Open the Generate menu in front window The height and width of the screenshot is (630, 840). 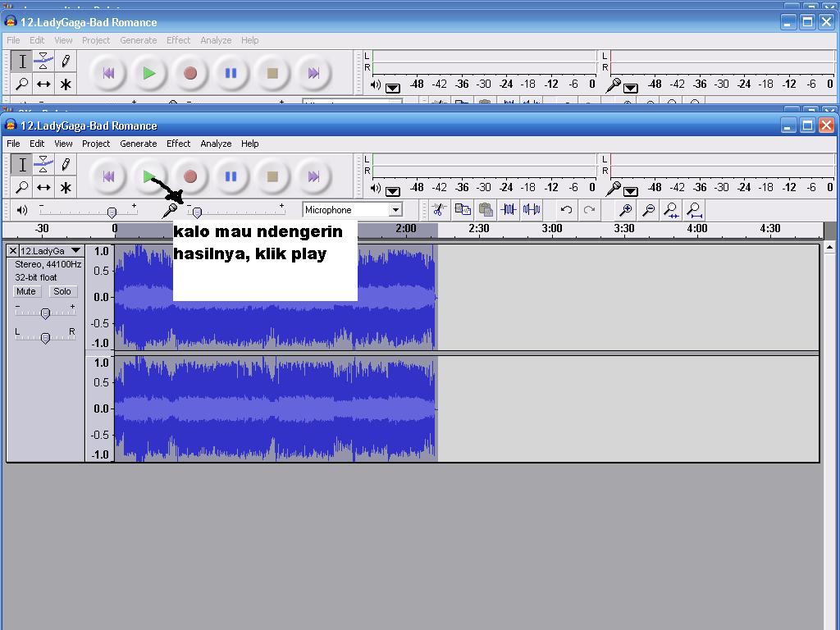[x=138, y=144]
